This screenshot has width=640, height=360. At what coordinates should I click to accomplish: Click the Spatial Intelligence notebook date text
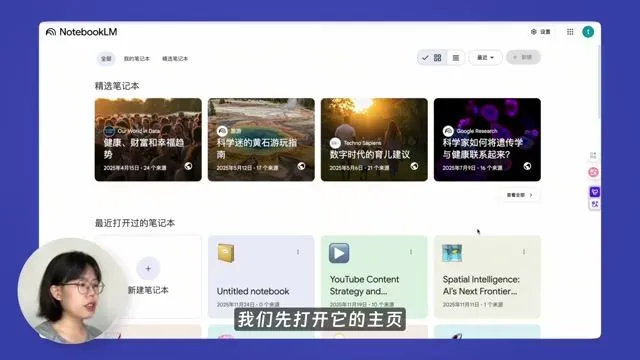pyautogui.click(x=473, y=304)
